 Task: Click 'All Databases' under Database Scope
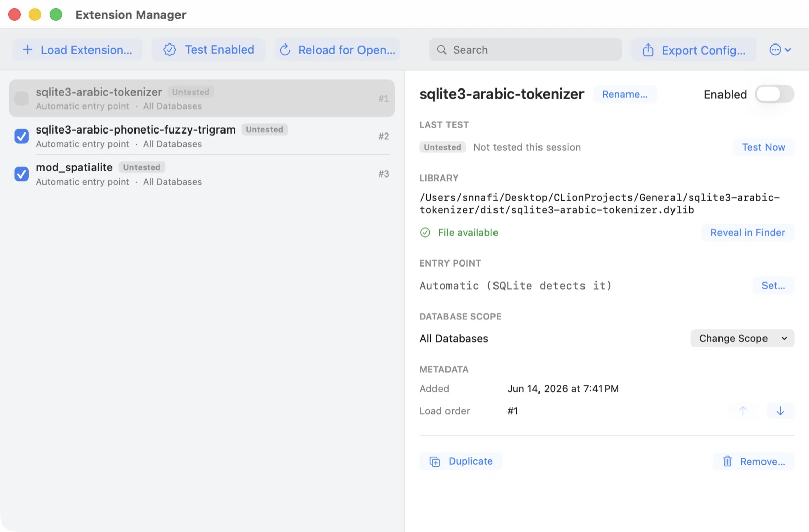(x=454, y=338)
